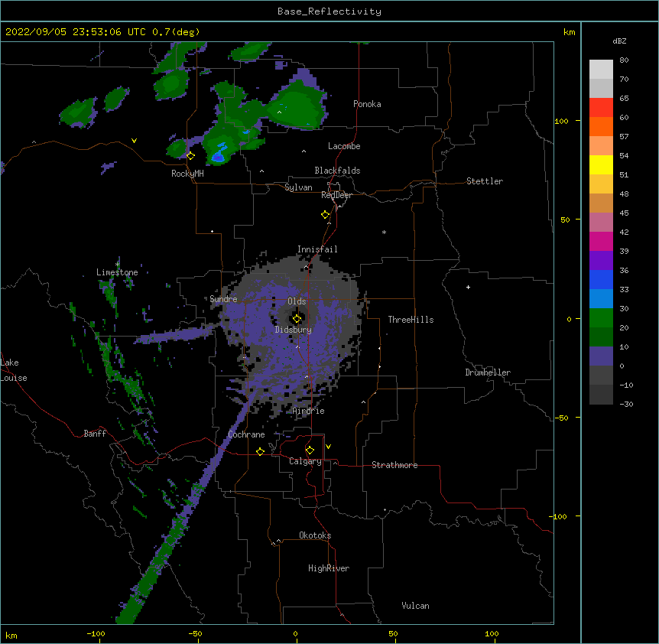Click the Banff label
This screenshot has width=659, height=644.
(x=95, y=434)
